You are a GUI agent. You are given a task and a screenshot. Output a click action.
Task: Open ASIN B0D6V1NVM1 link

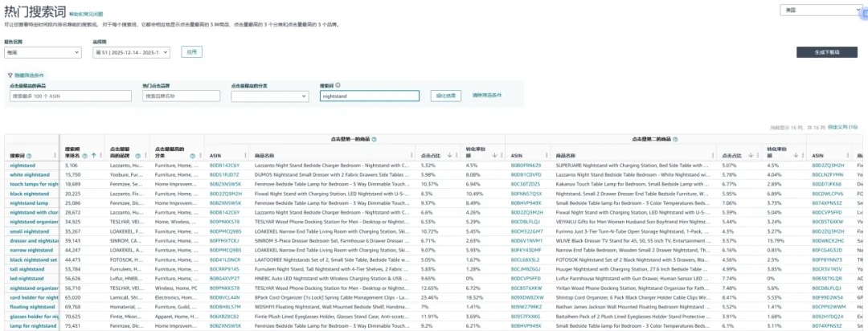click(526, 241)
